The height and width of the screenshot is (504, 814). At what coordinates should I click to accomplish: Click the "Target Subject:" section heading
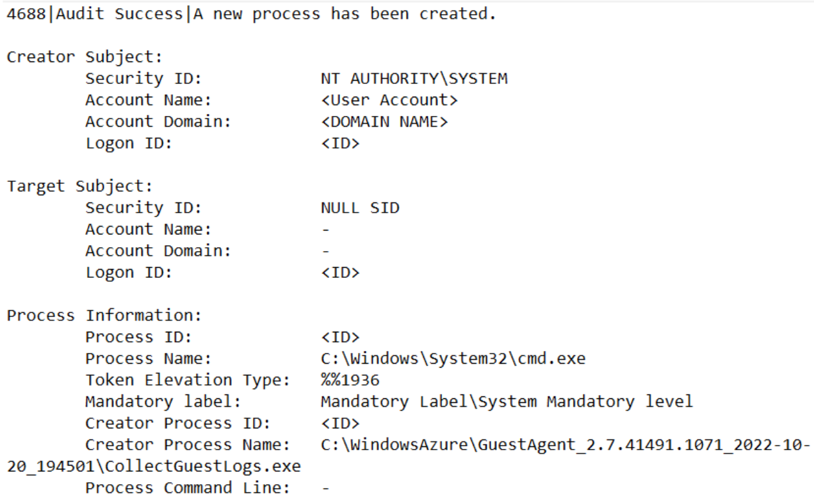coord(80,186)
